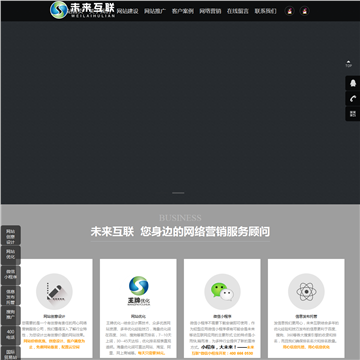Open the 网站创意设计 card title
Image resolution: width=360 pixels, height=360 pixels.
coord(54,316)
